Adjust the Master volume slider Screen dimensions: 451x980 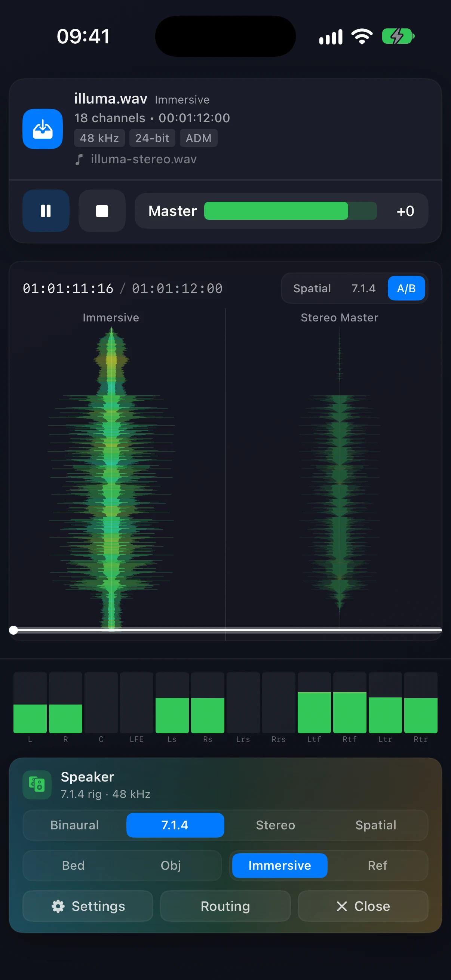tap(291, 211)
